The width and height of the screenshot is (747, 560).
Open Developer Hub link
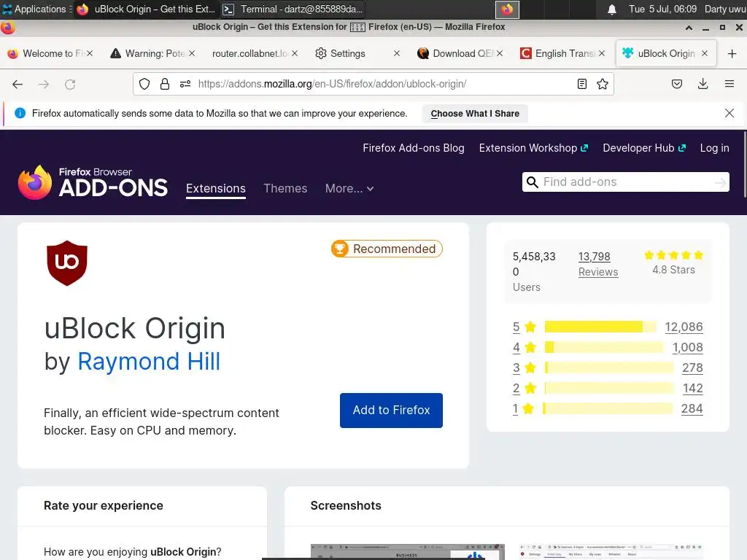click(x=644, y=148)
